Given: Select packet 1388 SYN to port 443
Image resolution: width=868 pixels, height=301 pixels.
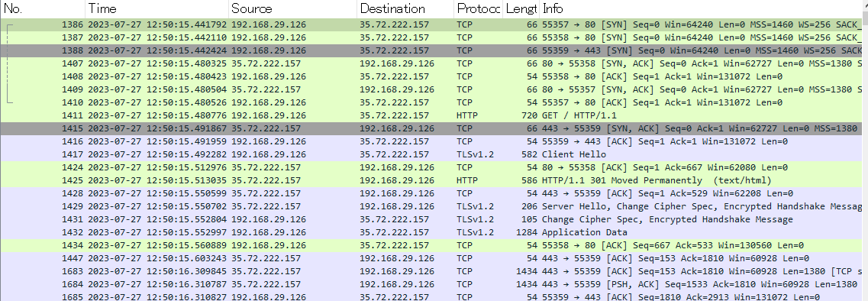Looking at the screenshot, I should point(431,50).
